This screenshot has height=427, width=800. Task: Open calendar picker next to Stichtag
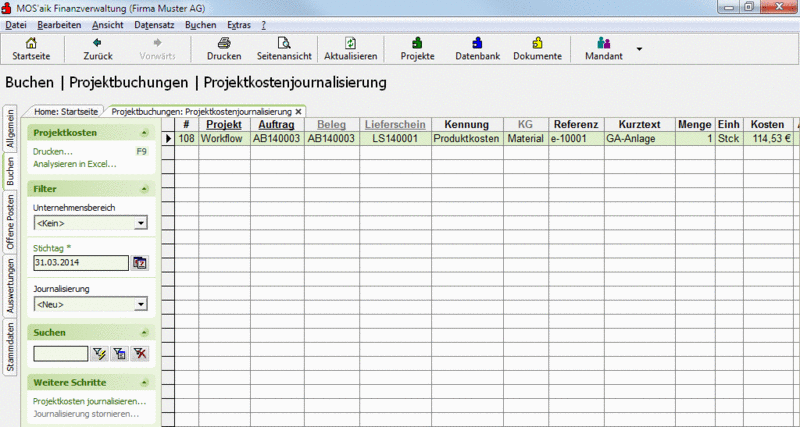coord(140,263)
